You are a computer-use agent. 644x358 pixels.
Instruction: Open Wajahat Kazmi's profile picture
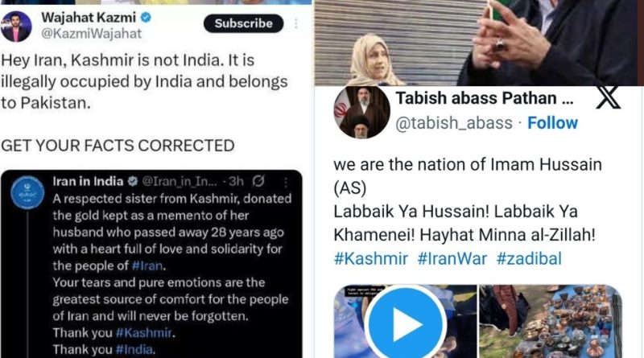tap(15, 27)
